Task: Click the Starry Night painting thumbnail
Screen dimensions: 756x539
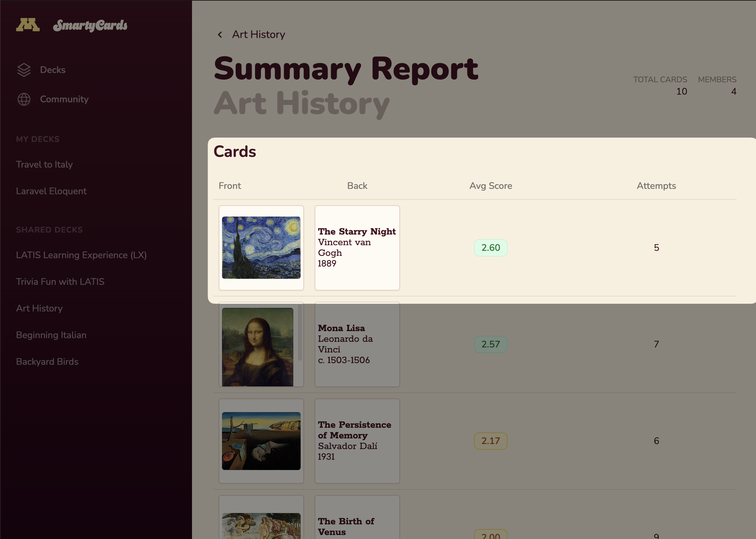Action: [x=261, y=248]
